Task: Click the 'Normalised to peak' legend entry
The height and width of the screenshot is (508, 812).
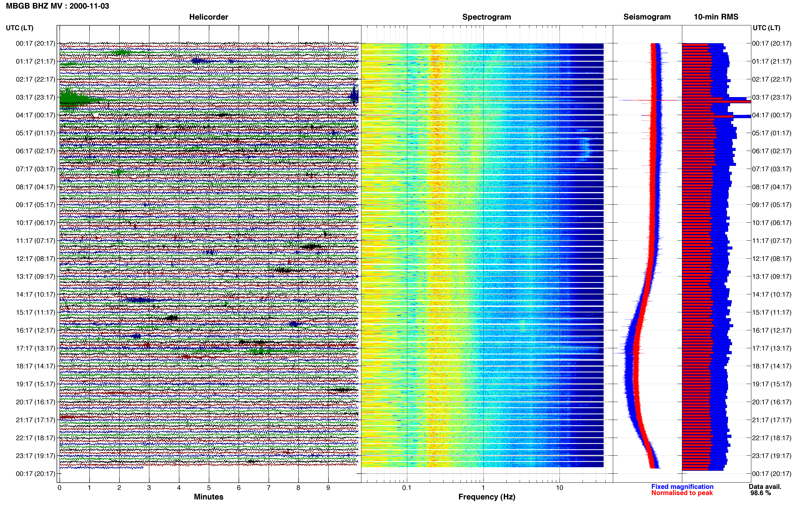Action: (x=682, y=493)
